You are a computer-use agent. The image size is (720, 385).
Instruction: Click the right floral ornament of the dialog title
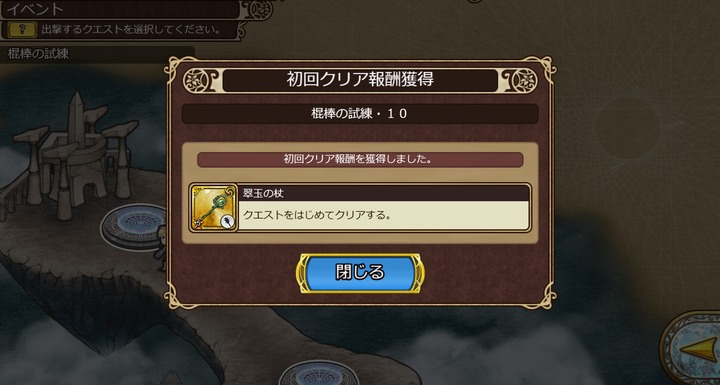click(520, 81)
